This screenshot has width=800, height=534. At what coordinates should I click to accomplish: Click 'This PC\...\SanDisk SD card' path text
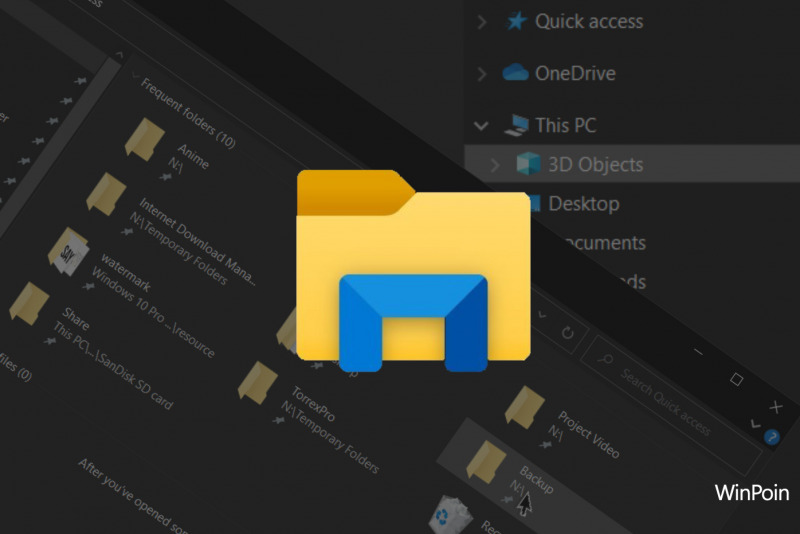click(113, 366)
